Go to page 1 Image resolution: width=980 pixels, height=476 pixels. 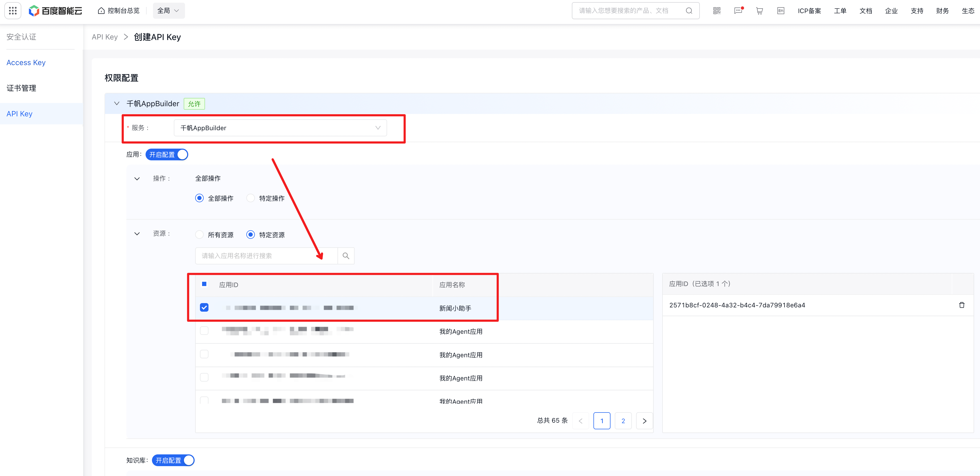click(602, 421)
